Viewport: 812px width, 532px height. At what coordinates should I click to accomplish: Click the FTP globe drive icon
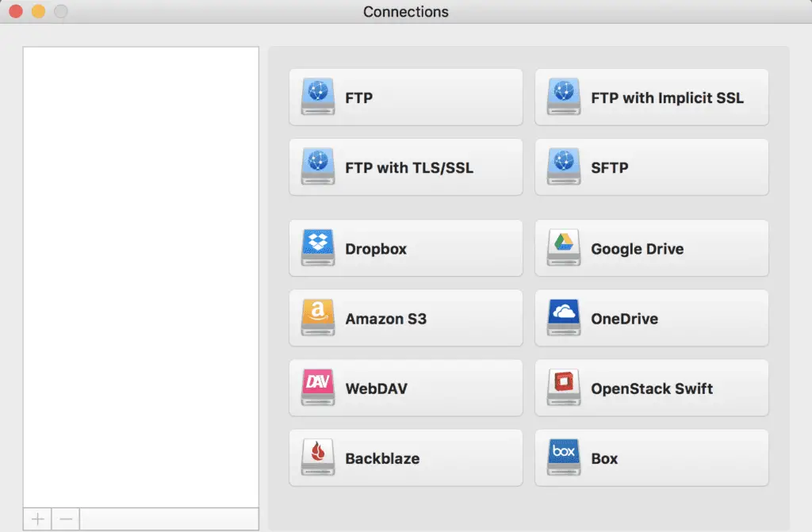coord(318,97)
